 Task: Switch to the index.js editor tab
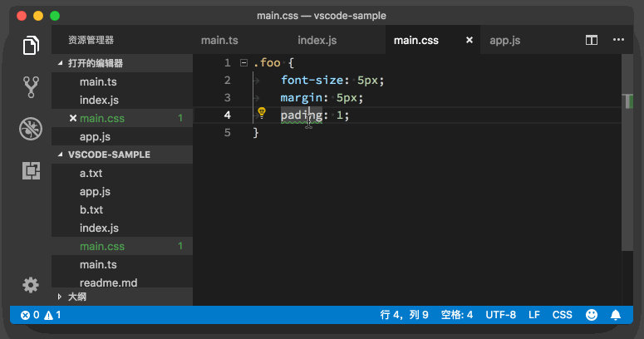(317, 40)
